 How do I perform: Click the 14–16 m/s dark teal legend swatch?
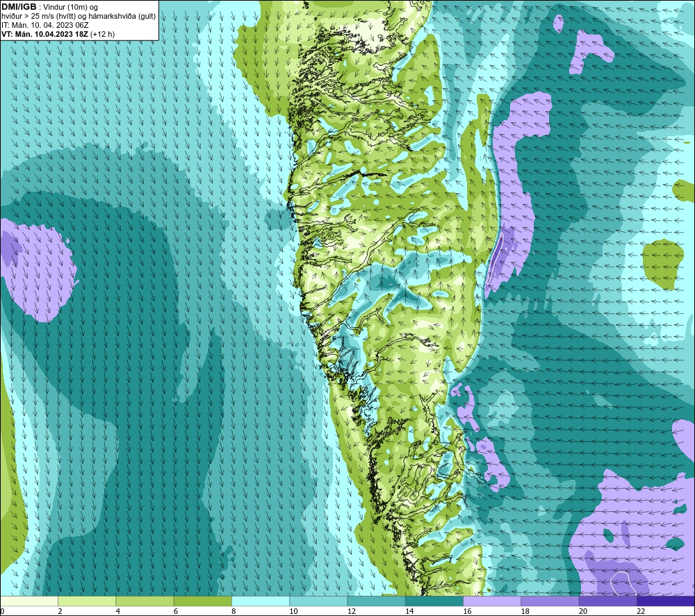coord(434,601)
